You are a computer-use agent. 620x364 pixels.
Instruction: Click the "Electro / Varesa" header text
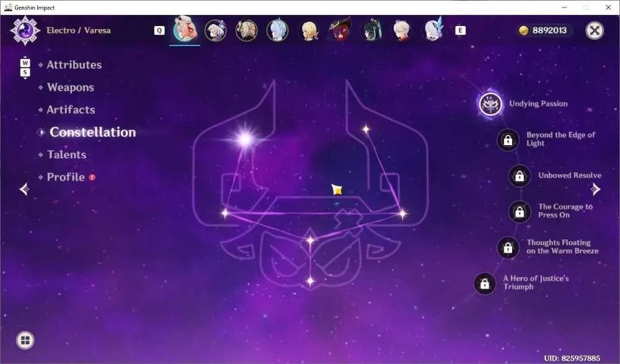point(79,30)
